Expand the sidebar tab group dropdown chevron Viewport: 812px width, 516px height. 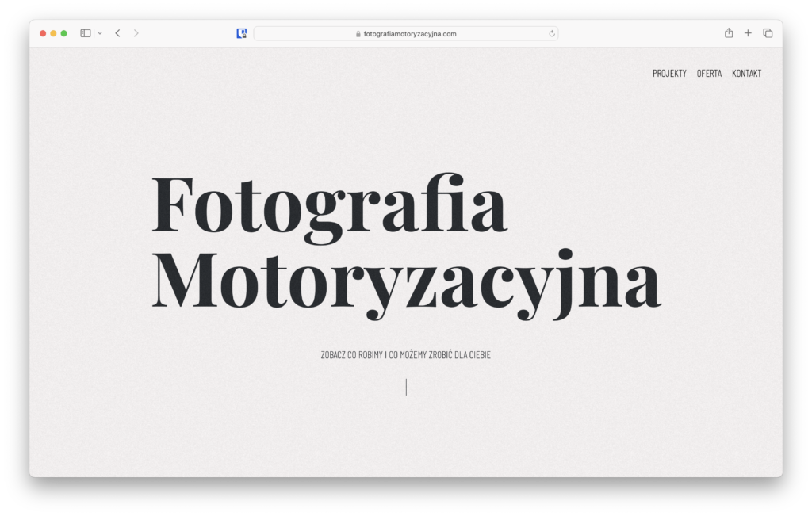pyautogui.click(x=100, y=33)
